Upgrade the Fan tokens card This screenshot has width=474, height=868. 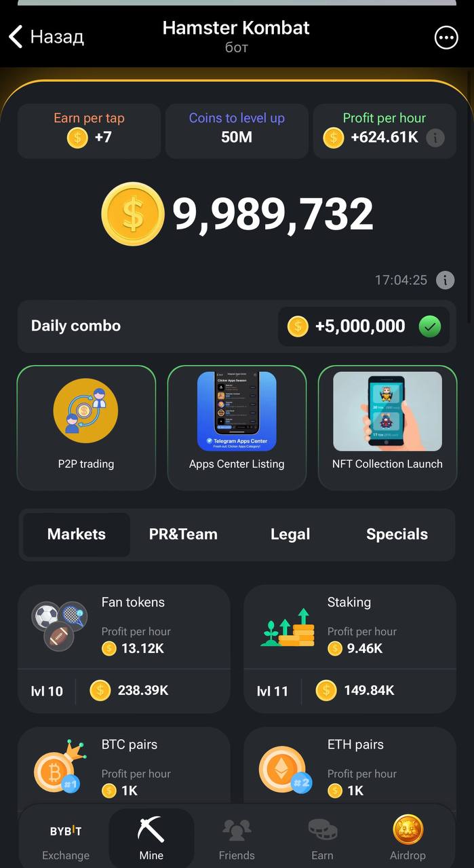click(124, 649)
